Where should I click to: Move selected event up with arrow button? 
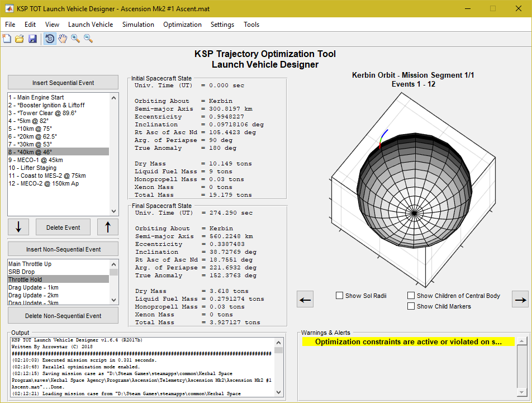coord(108,227)
